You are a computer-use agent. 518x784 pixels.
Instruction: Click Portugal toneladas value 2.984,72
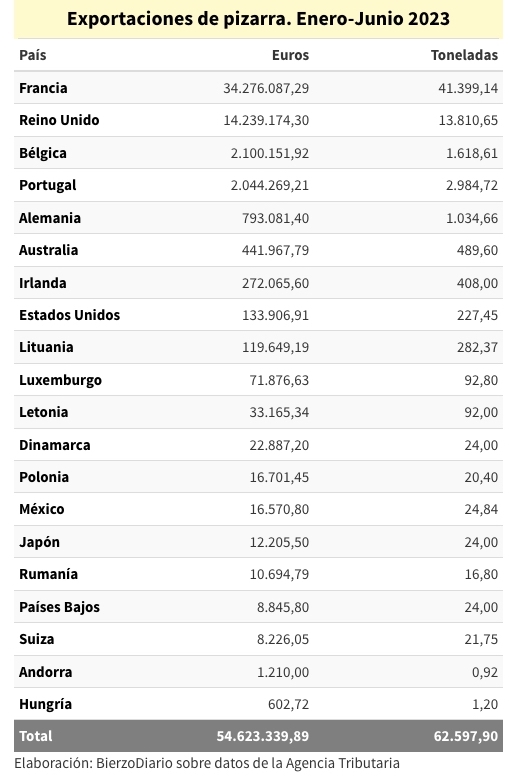472,186
